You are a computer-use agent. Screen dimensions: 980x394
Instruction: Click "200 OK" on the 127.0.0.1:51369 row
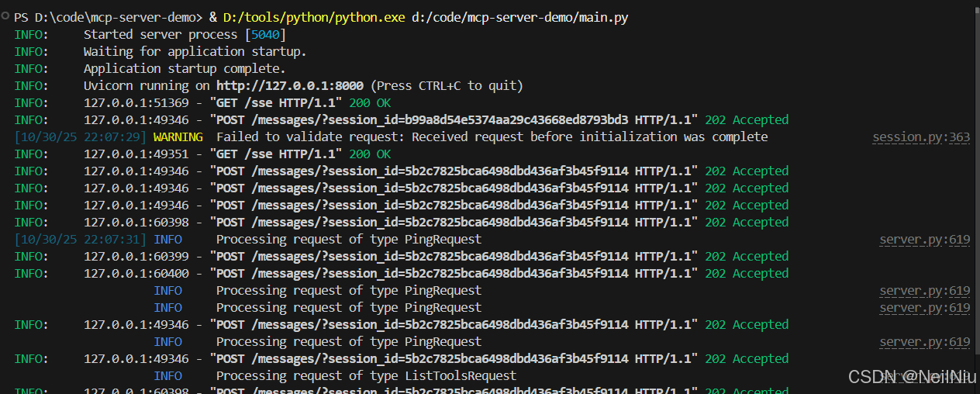[370, 102]
